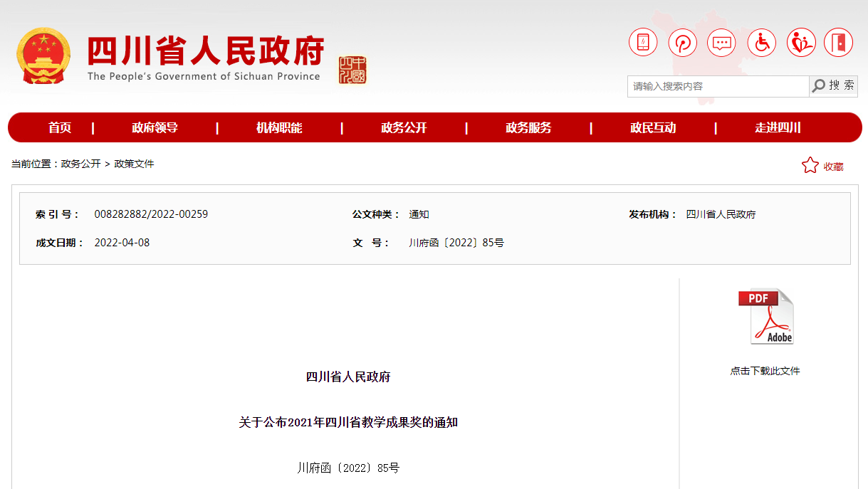This screenshot has height=489, width=868.
Task: Click the Adobe PDF download icon
Action: click(x=765, y=317)
